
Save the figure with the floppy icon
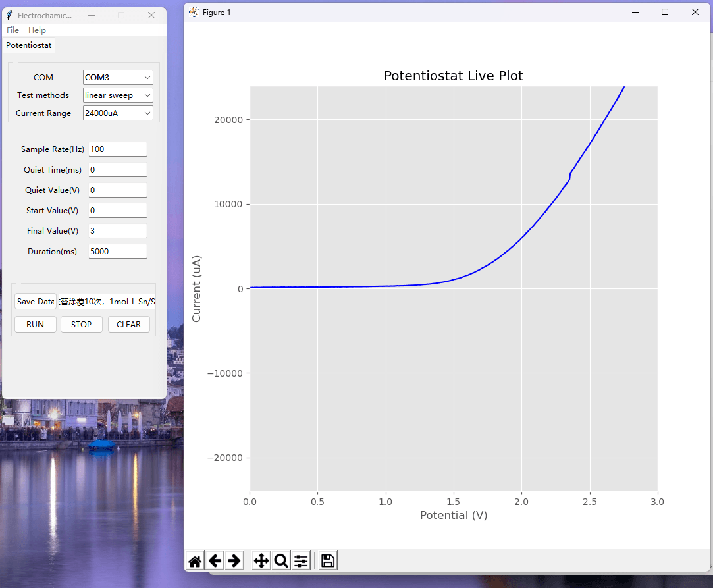click(x=328, y=561)
